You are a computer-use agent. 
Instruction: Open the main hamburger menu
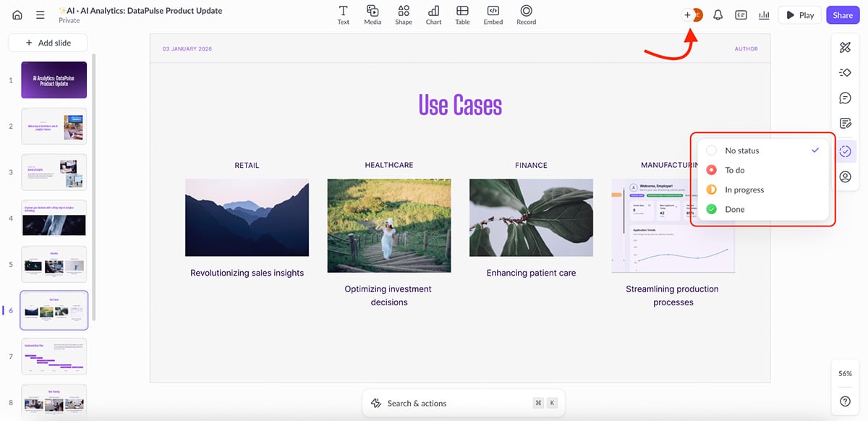point(40,14)
